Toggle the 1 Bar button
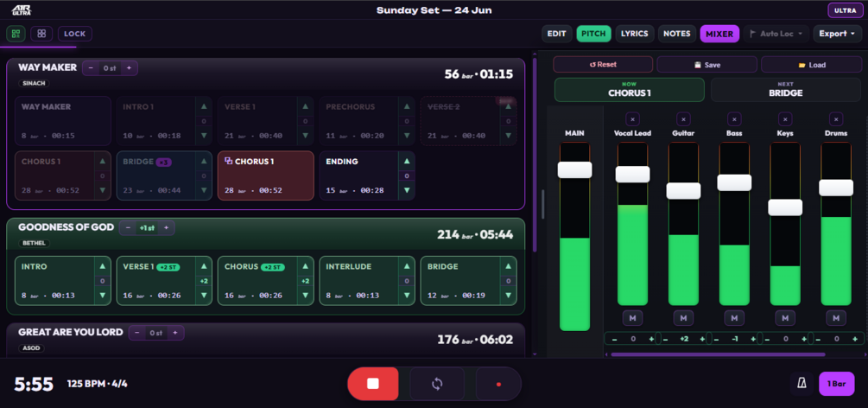Screen dimensions: 868x408 tap(836, 384)
